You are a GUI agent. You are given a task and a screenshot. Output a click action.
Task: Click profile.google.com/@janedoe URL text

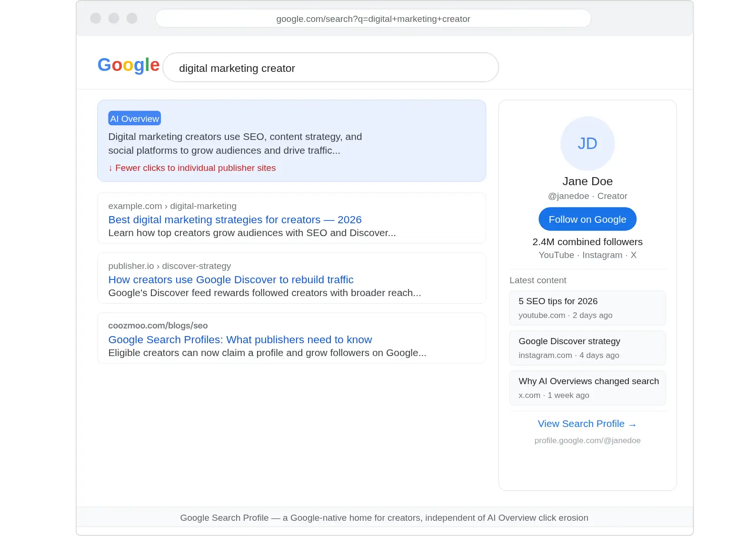point(587,440)
